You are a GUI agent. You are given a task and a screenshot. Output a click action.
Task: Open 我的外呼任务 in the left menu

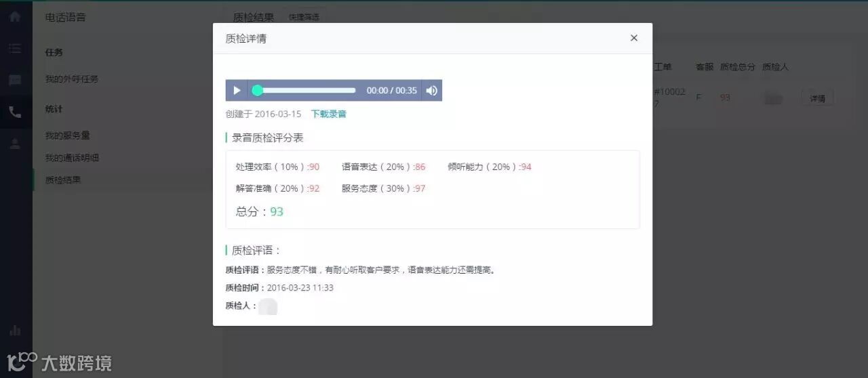[72, 79]
